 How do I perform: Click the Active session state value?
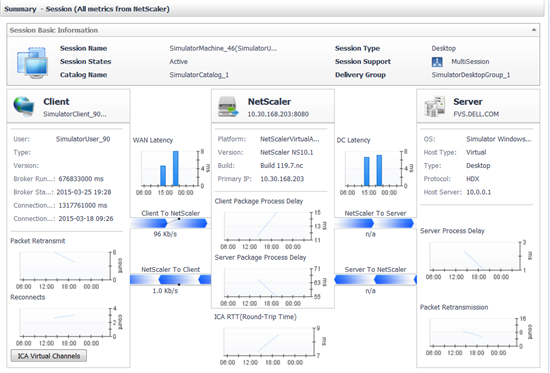(179, 62)
